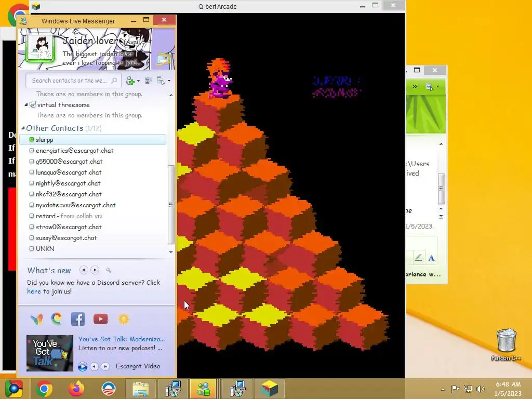Viewport: 532px width, 399px height.
Task: Open the Obama logo taskbar icon
Action: (x=109, y=389)
